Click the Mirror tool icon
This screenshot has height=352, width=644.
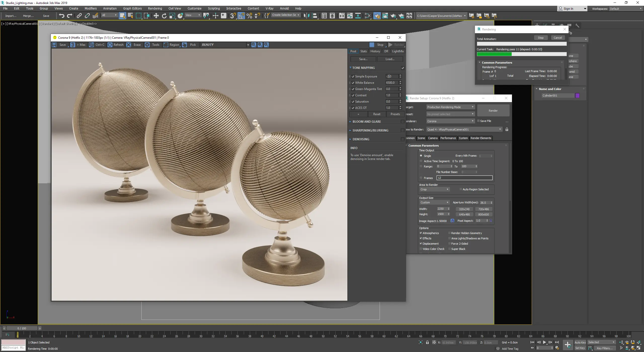pos(306,16)
